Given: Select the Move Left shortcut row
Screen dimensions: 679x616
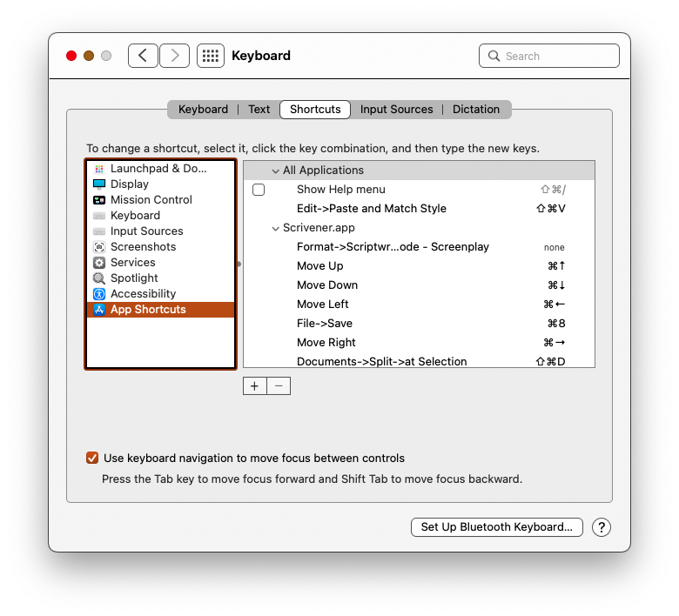Looking at the screenshot, I should point(420,304).
